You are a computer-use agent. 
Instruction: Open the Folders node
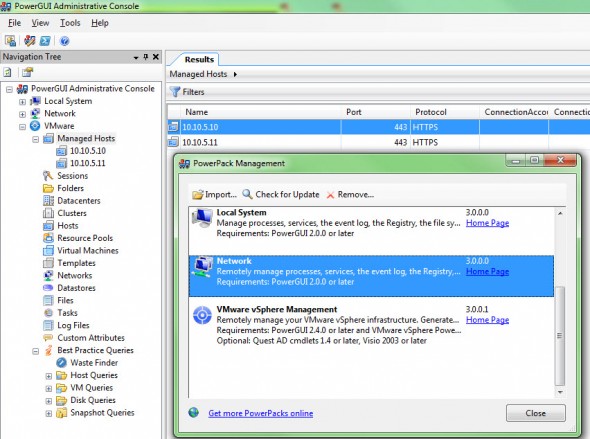point(70,188)
